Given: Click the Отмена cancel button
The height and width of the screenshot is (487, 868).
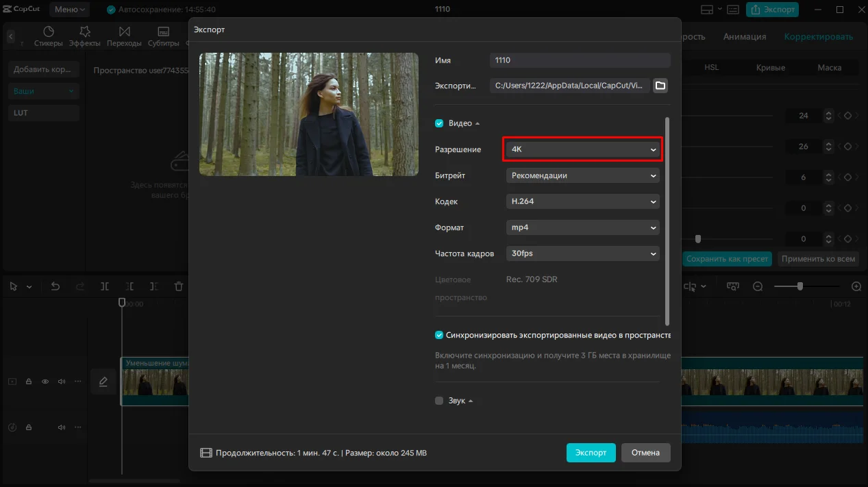Looking at the screenshot, I should point(645,453).
